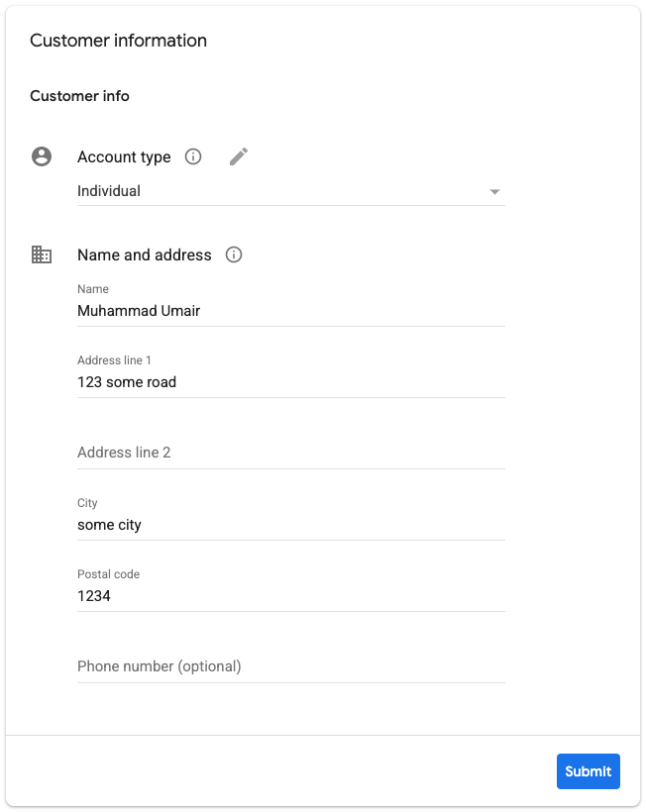Click the building icon
The image size is (646, 812).
(42, 254)
